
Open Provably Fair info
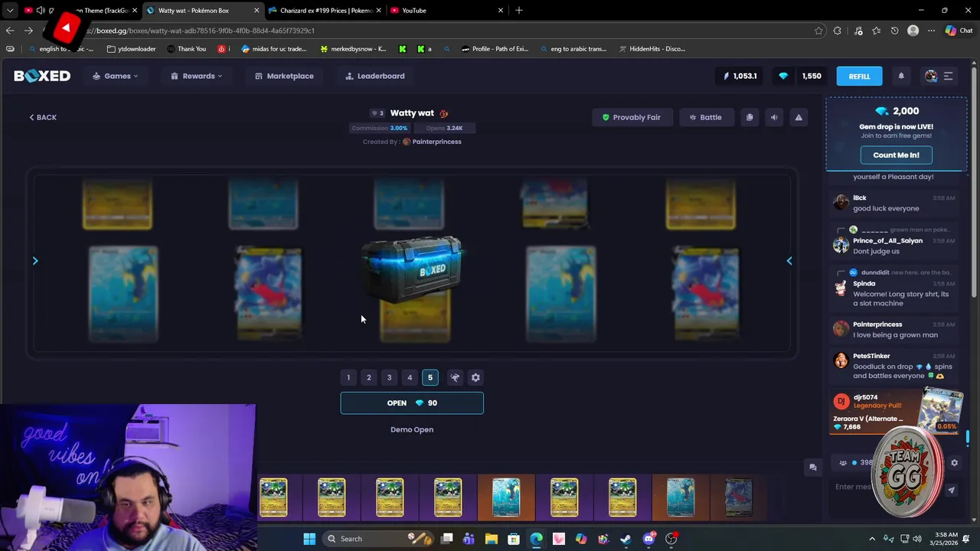[x=631, y=117]
